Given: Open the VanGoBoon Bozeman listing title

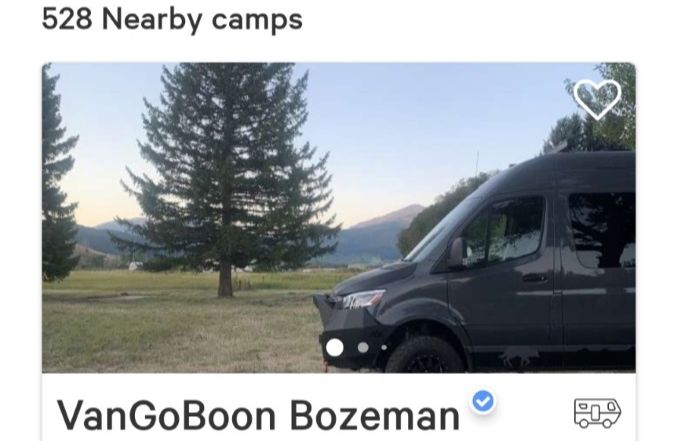Looking at the screenshot, I should [258, 415].
